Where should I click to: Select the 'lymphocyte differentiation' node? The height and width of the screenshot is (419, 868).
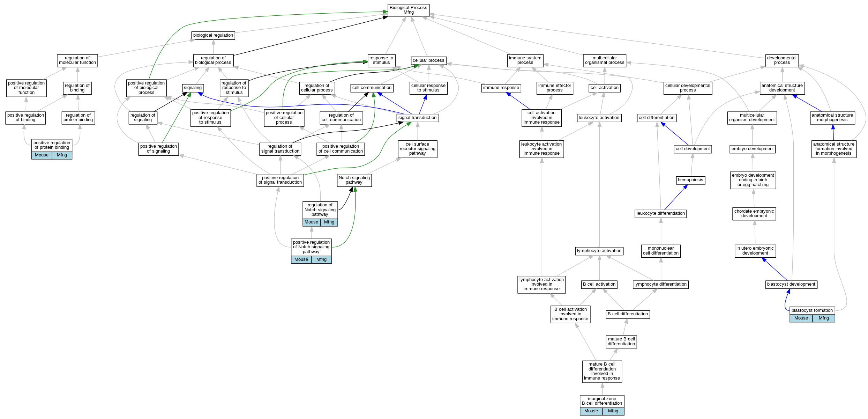(660, 285)
